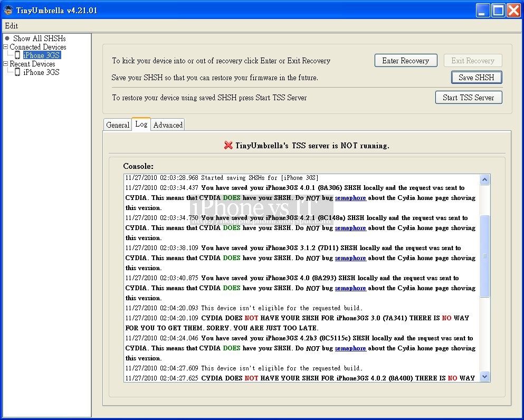The image size is (524, 420).
Task: Click the TinyUmbrella app icon in title bar
Action: [x=8, y=11]
